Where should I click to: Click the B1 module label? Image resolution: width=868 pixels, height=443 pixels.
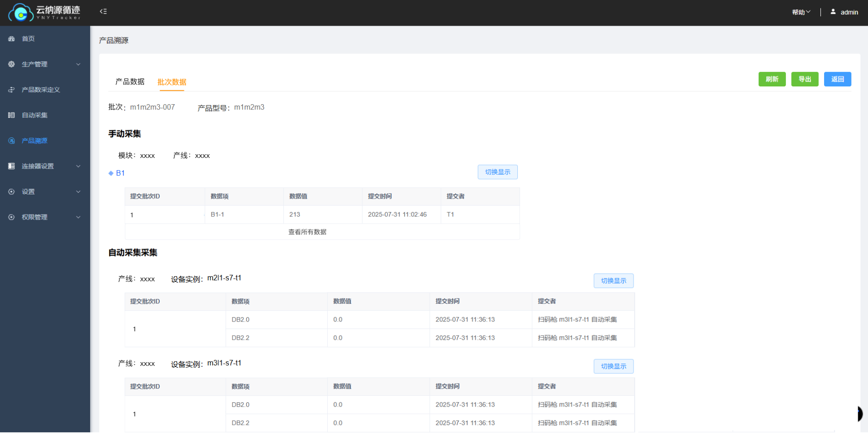click(x=120, y=173)
